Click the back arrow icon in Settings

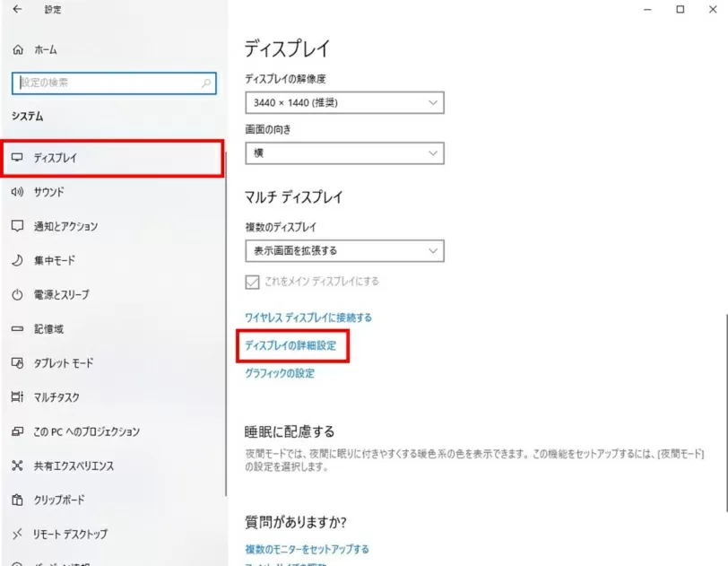click(x=17, y=9)
